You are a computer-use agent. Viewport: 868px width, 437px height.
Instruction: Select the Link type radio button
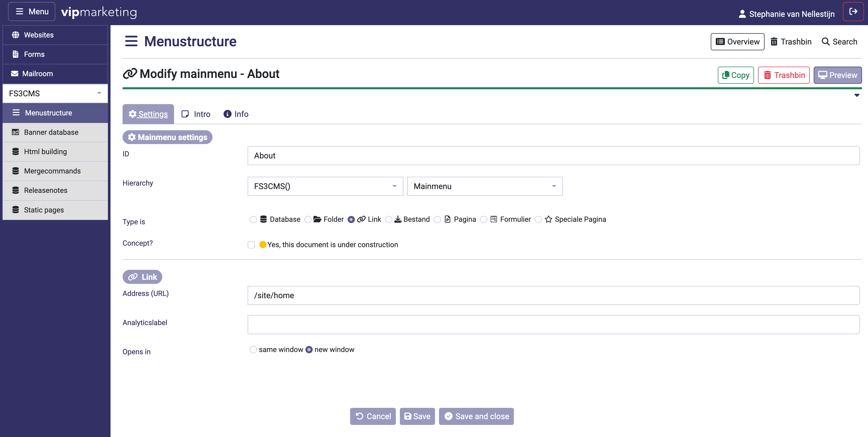point(351,220)
